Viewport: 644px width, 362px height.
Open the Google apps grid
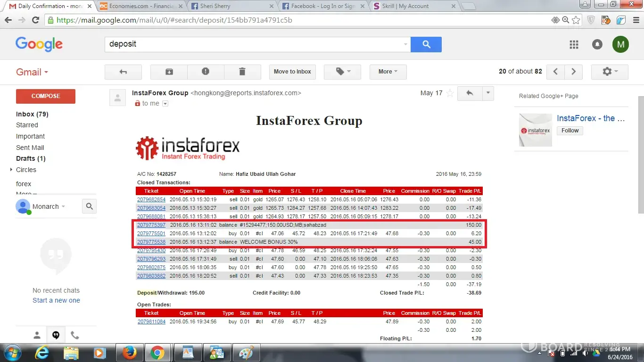click(574, 44)
